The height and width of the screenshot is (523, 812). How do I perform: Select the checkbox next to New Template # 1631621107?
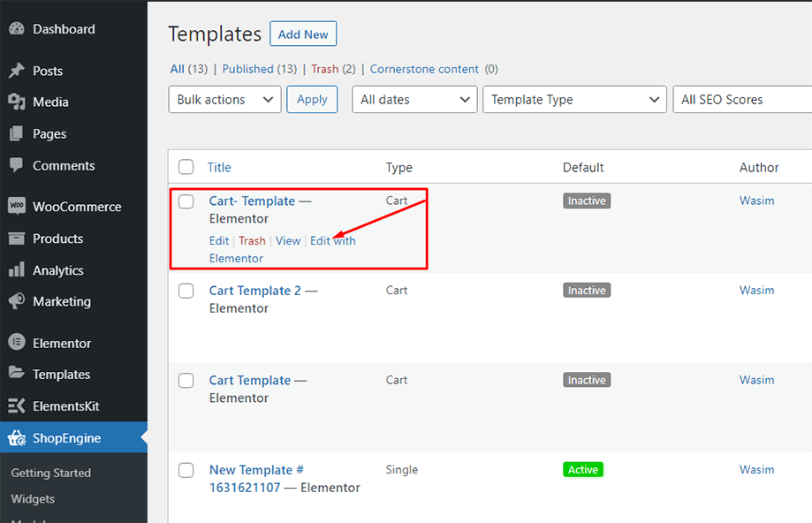[x=186, y=470]
